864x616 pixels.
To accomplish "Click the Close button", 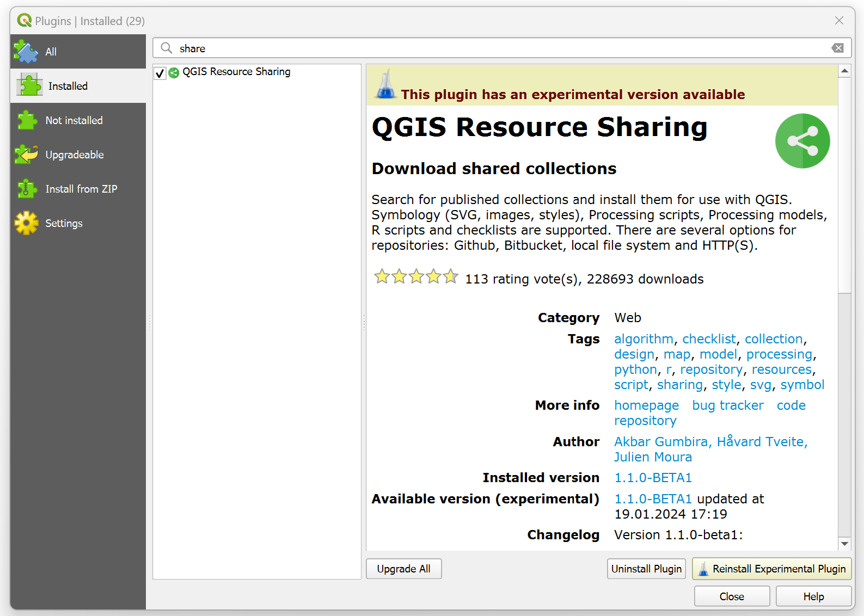I will [x=732, y=596].
